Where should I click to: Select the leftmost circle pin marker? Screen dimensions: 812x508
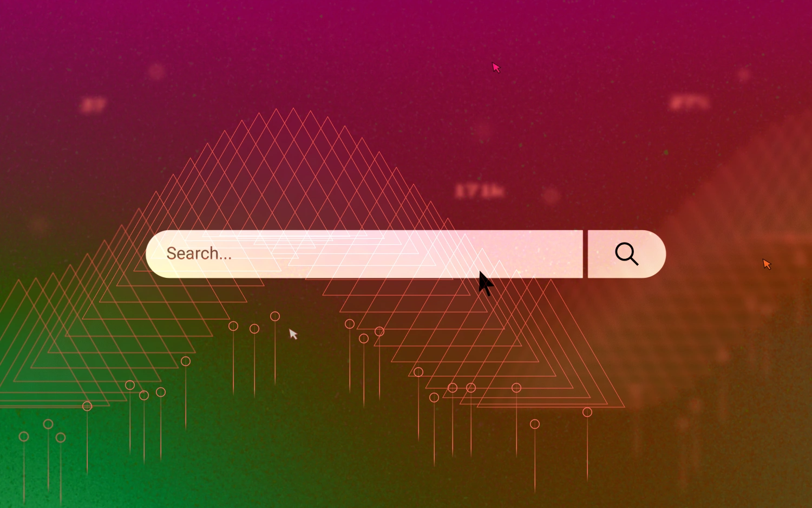click(24, 437)
